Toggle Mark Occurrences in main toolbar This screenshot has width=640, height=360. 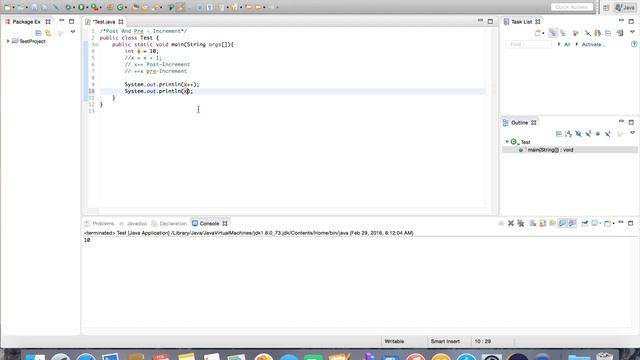pyautogui.click(x=180, y=7)
